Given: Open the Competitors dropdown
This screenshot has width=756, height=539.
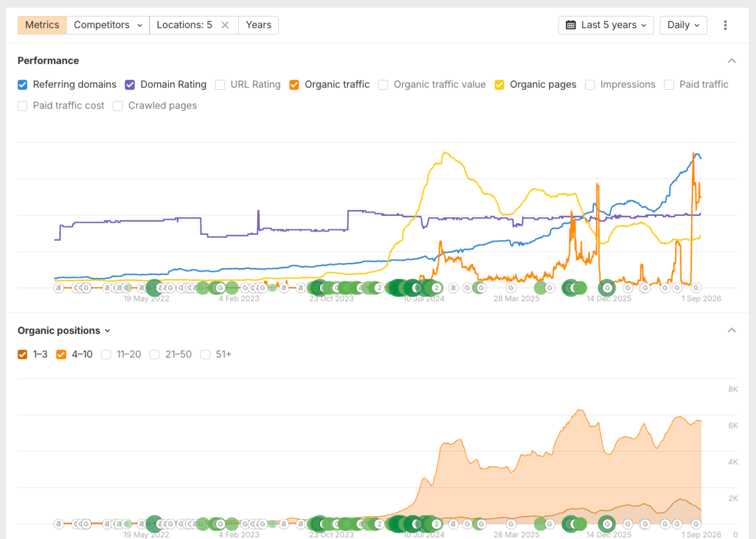Looking at the screenshot, I should (x=108, y=25).
